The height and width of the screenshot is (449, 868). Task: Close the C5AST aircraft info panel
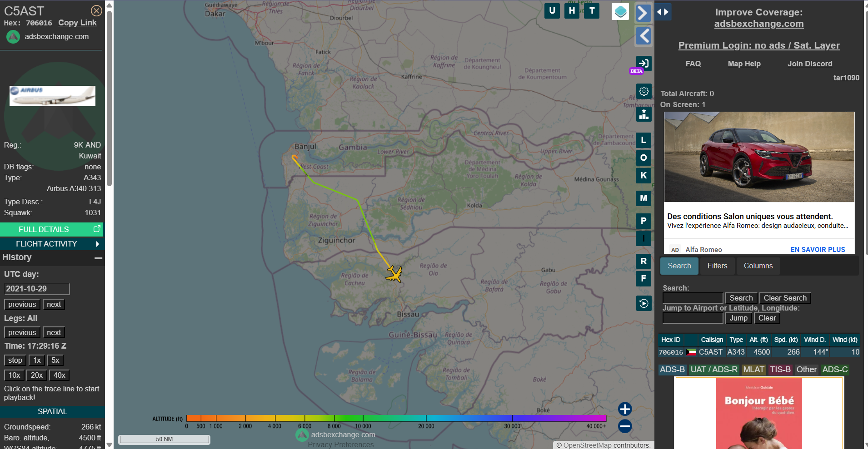point(96,11)
